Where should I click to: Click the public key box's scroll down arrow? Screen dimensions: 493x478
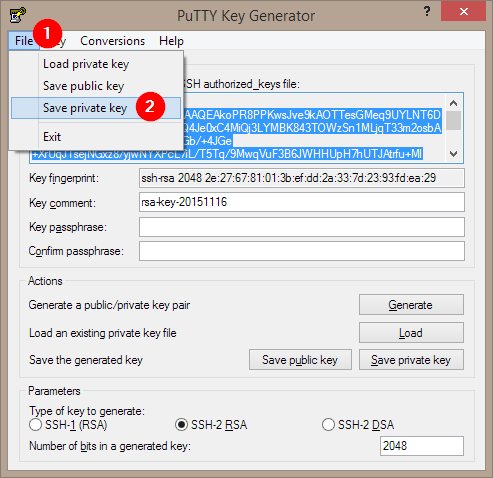(453, 154)
